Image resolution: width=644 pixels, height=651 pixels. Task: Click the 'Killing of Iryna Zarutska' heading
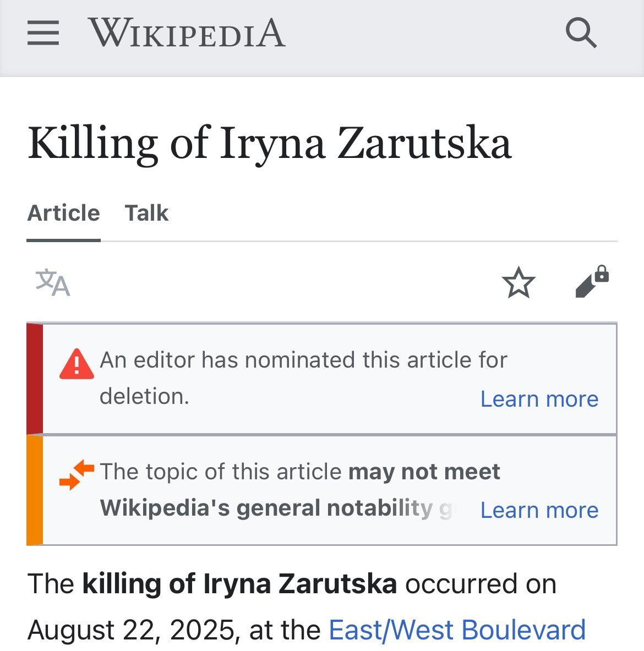click(x=270, y=143)
